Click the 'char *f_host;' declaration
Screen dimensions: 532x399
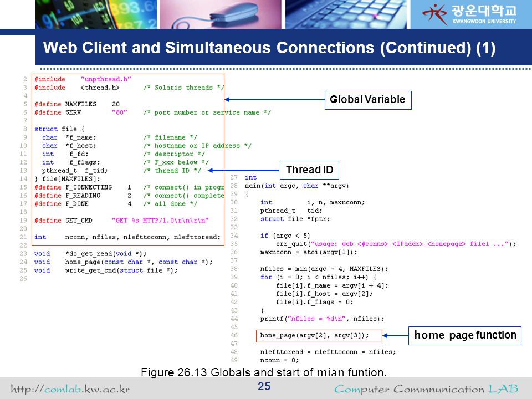[69, 146]
